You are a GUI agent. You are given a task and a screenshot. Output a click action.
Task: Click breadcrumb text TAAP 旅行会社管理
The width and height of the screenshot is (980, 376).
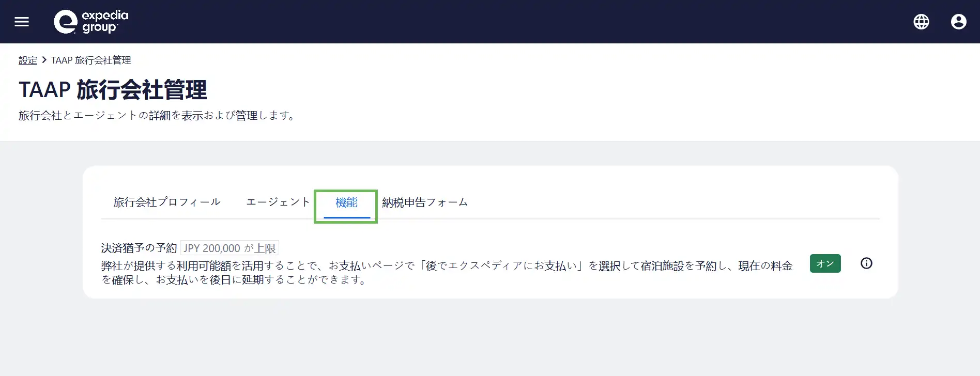(x=91, y=60)
